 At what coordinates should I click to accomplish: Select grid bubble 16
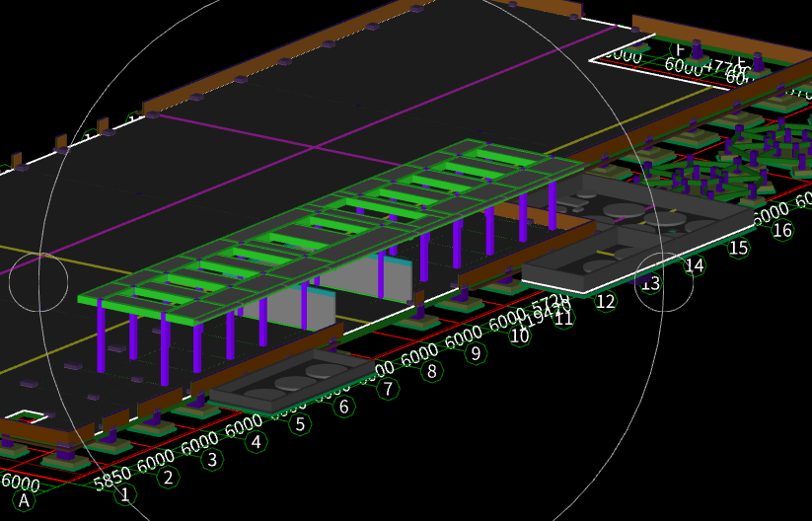point(782,230)
